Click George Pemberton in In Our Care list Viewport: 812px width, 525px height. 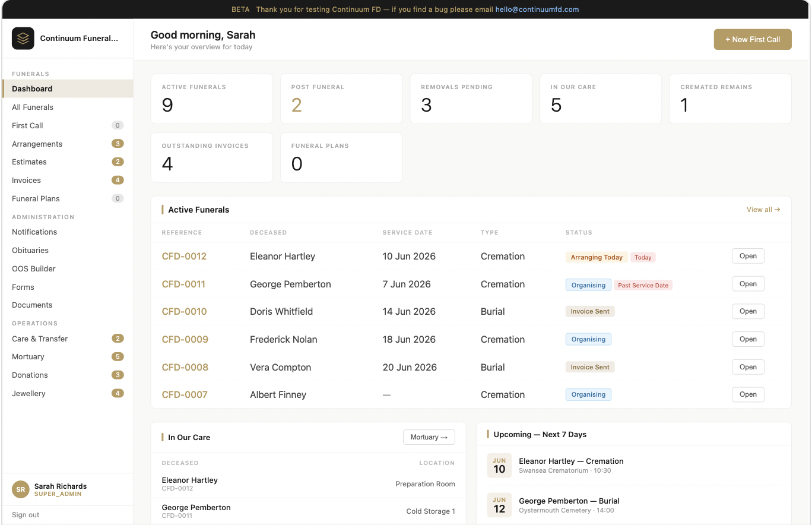196,507
